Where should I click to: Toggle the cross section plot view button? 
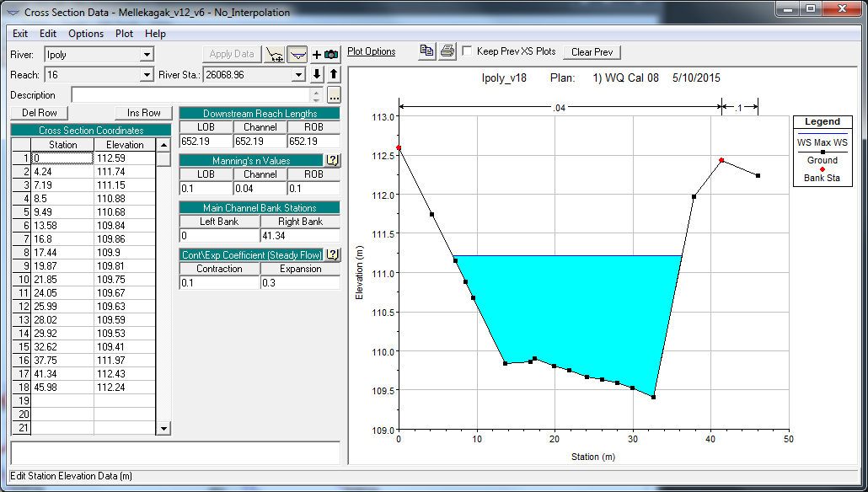(x=297, y=54)
